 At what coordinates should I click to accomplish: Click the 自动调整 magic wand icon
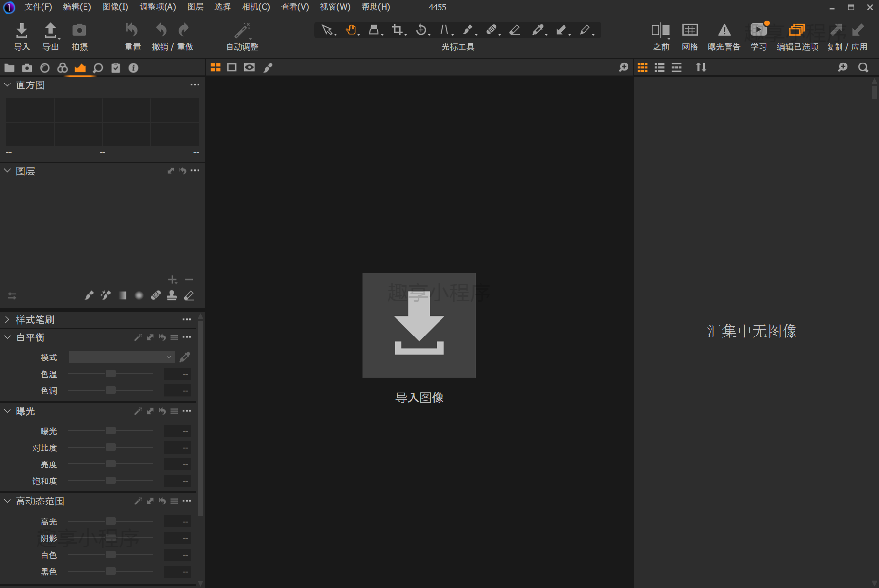pos(242,30)
